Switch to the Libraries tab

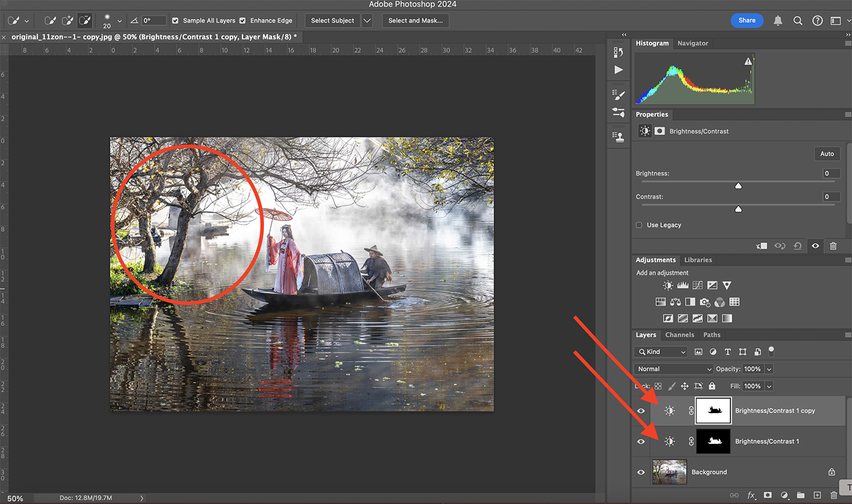(x=698, y=260)
